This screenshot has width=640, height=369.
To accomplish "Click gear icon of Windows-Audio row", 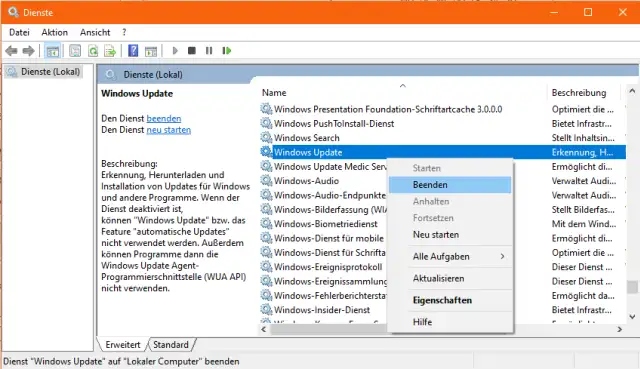I will [x=266, y=180].
